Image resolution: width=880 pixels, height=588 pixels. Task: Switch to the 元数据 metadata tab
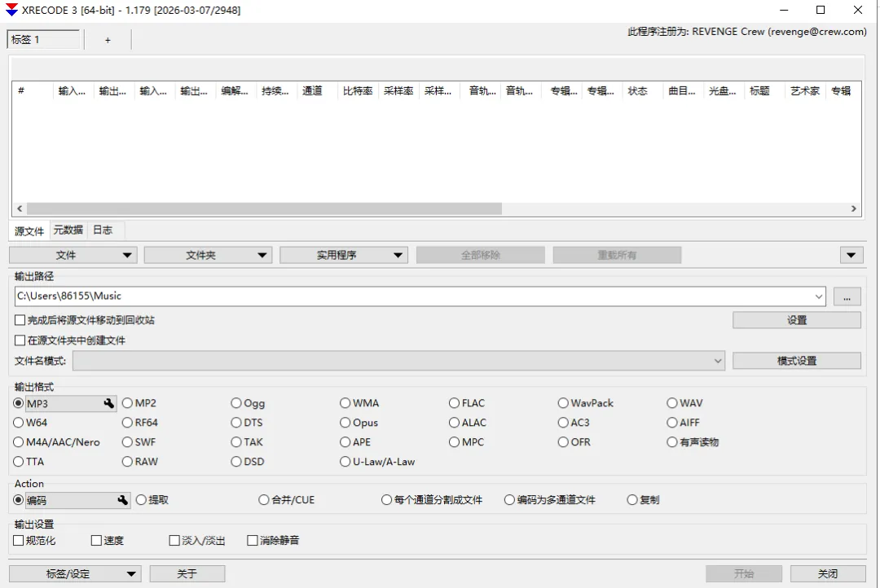pyautogui.click(x=68, y=230)
